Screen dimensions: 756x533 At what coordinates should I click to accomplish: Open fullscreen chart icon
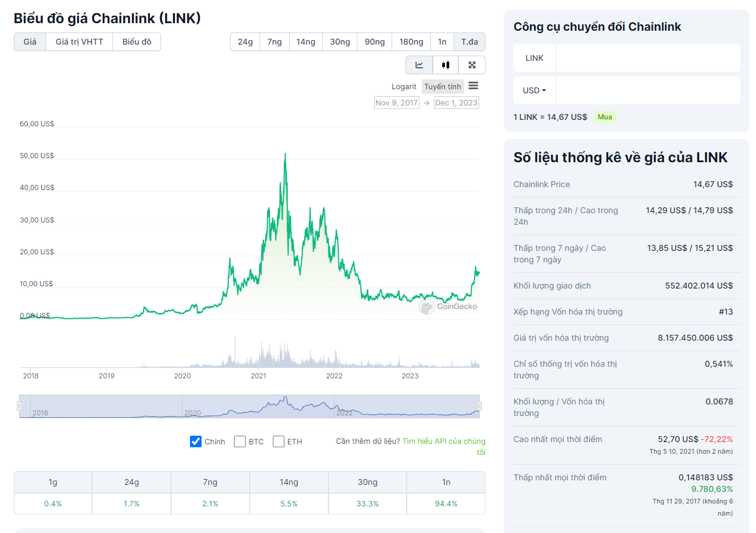point(472,65)
